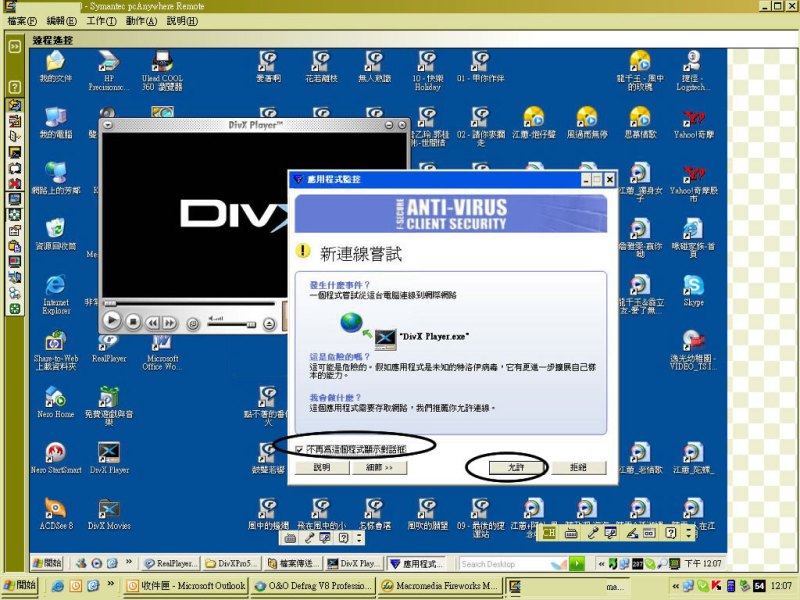The height and width of the screenshot is (600, 800).
Task: Select the ACDSee 8 desktop icon
Action: [56, 514]
